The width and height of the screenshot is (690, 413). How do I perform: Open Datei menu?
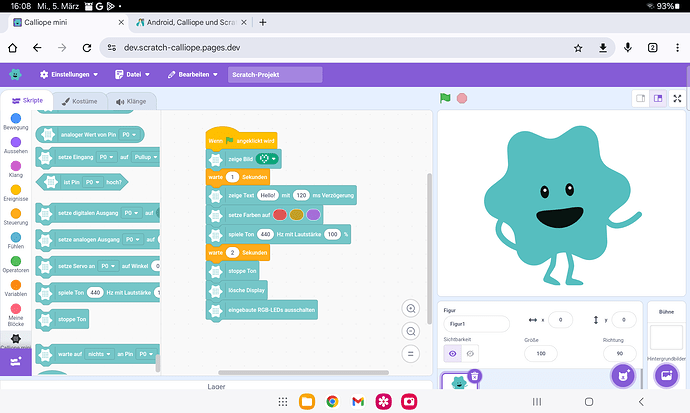pyautogui.click(x=132, y=74)
